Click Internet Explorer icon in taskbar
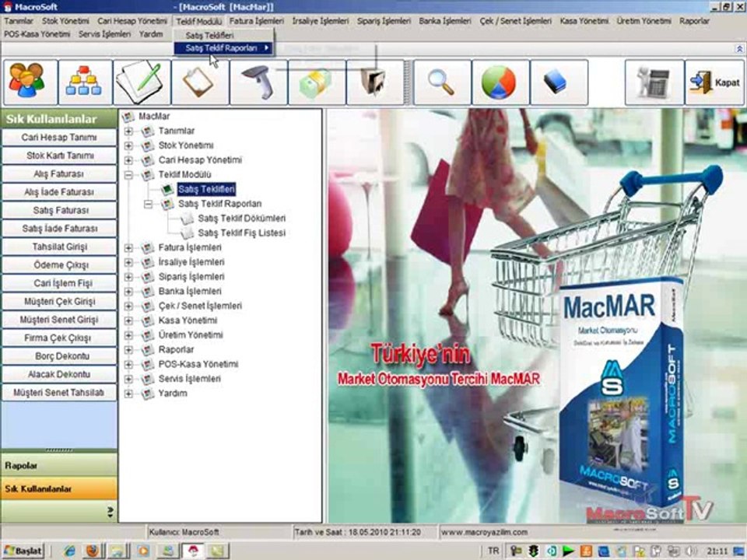 click(x=70, y=551)
